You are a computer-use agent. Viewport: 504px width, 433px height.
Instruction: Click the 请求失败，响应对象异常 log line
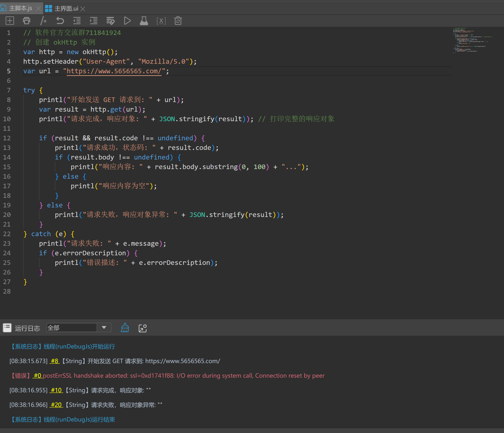[86, 405]
